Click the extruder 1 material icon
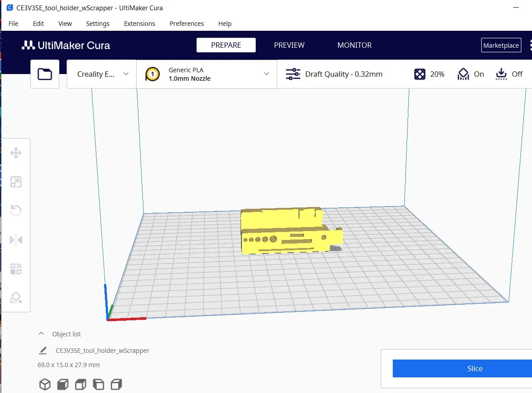Viewport: 532px width, 393px height. click(152, 74)
